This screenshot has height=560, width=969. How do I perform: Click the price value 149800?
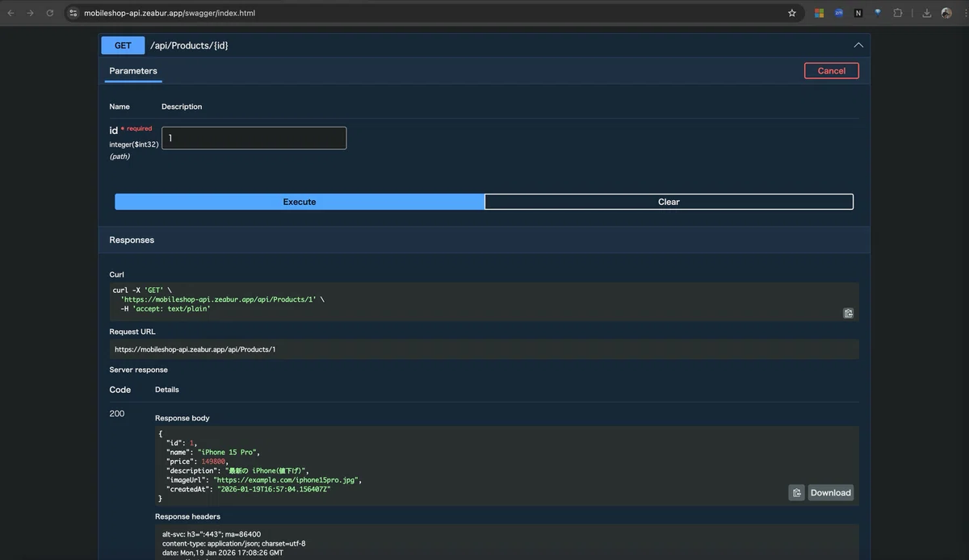tap(213, 462)
